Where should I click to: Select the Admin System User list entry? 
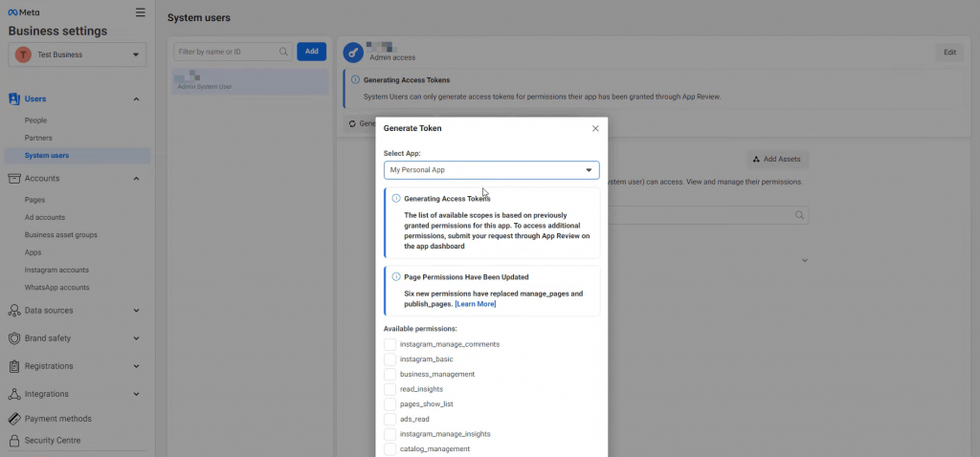(x=250, y=82)
